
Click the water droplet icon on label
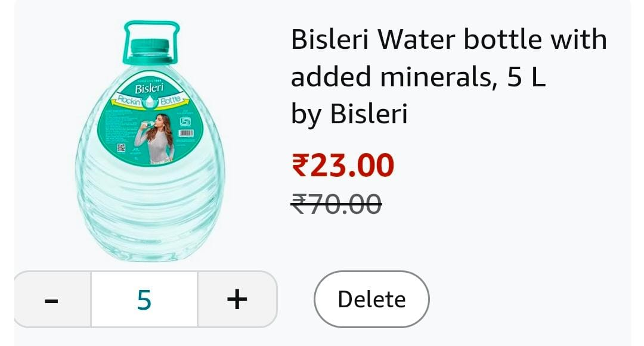[148, 102]
